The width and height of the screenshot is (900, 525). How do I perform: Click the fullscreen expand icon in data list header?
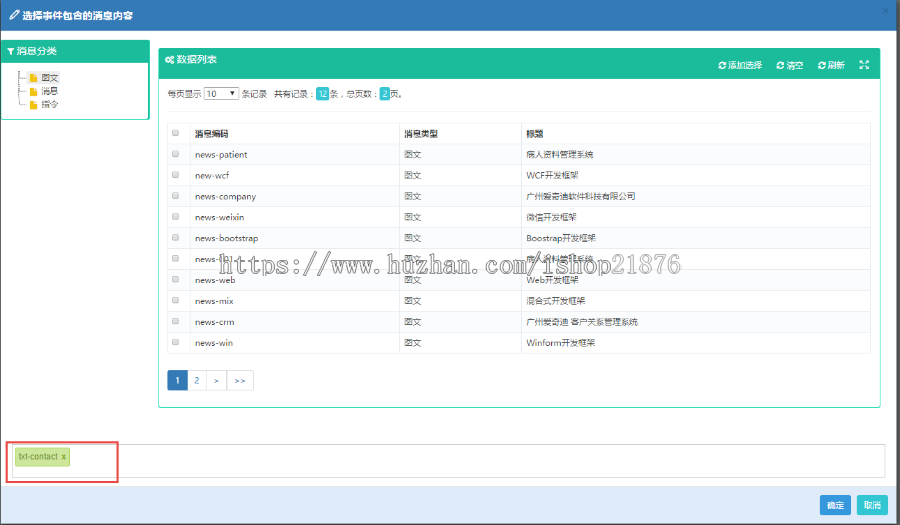click(x=864, y=65)
